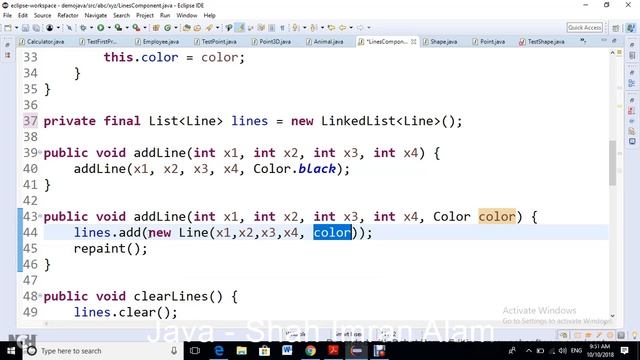Click the New Java Class icon
The width and height of the screenshot is (640, 360).
click(x=167, y=28)
